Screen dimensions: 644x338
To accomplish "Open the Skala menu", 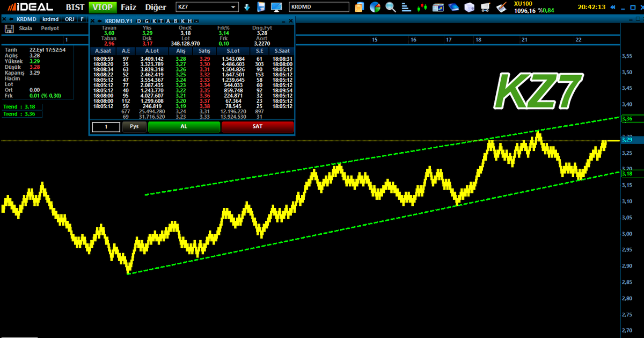I will coord(25,28).
